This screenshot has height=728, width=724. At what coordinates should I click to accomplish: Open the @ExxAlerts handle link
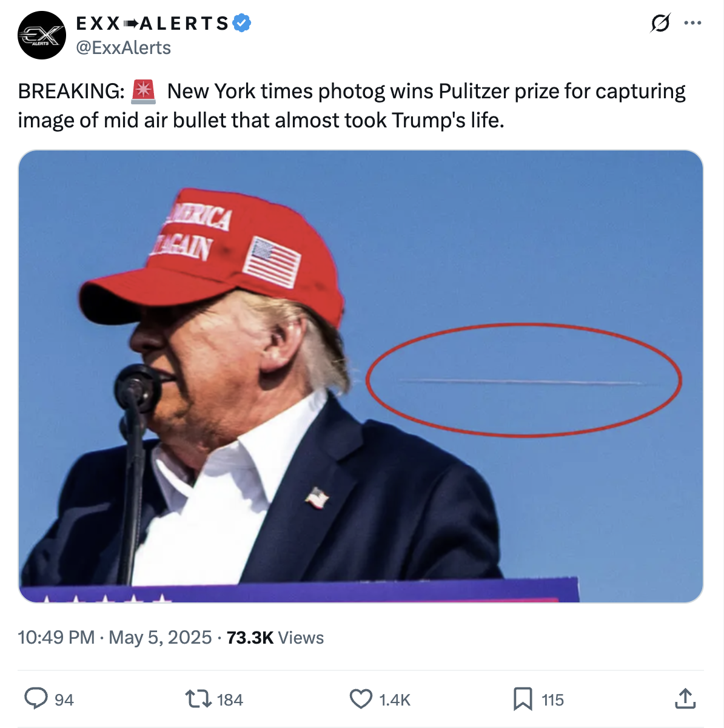point(123,48)
